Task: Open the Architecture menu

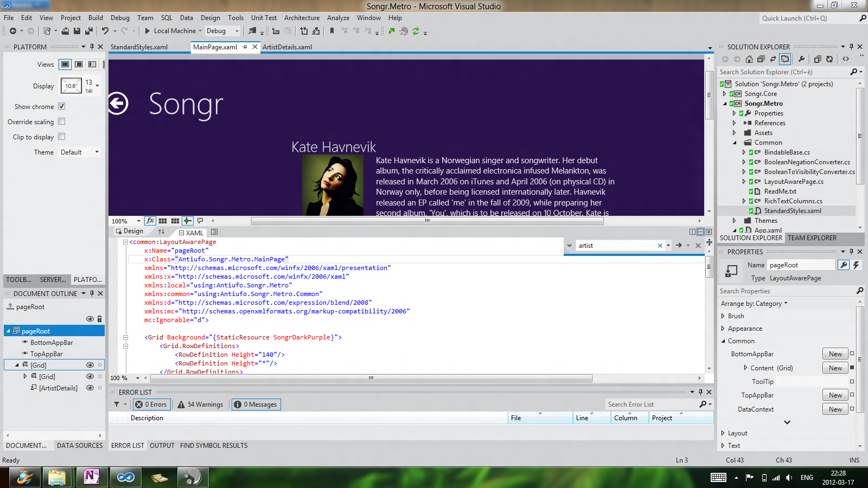Action: pos(302,18)
